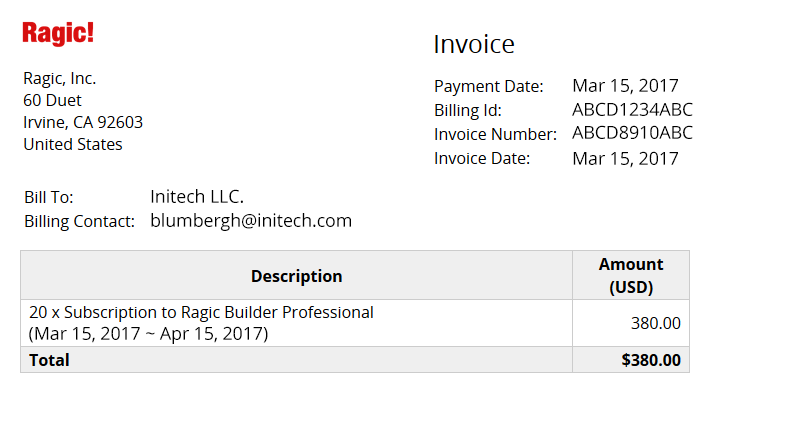Select the Billing Id value ABCD1234ABC
Viewport: 789px width, 438px height.
tap(633, 109)
